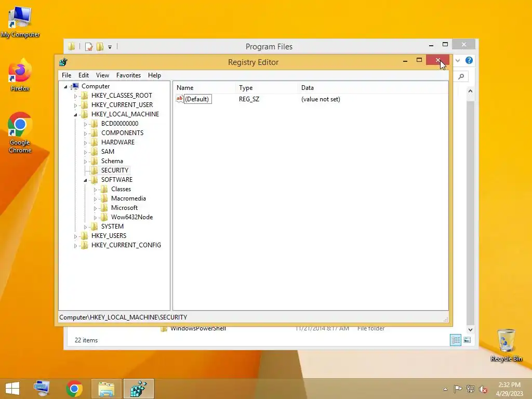The width and height of the screenshot is (532, 399).
Task: Collapse the SOFTWARE key arrow
Action: (85, 180)
